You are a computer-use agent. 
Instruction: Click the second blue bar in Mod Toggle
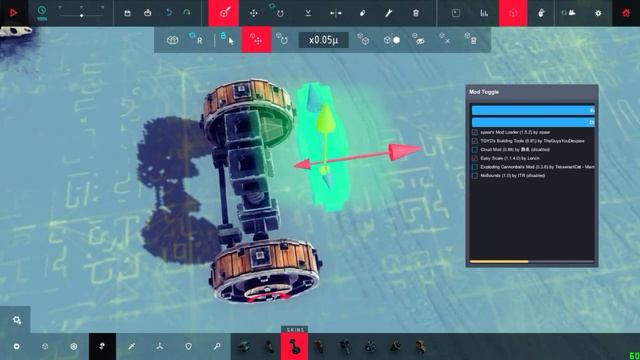[533, 122]
